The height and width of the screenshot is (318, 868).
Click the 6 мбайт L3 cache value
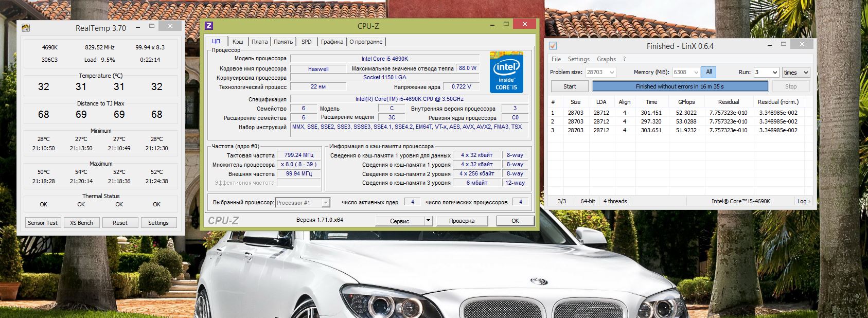click(x=476, y=183)
